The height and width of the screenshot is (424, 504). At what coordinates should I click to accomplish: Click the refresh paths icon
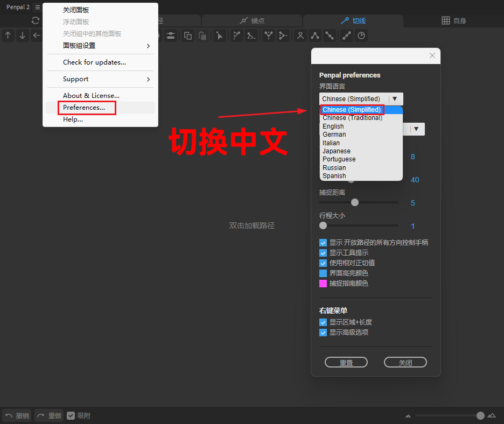pyautogui.click(x=36, y=20)
